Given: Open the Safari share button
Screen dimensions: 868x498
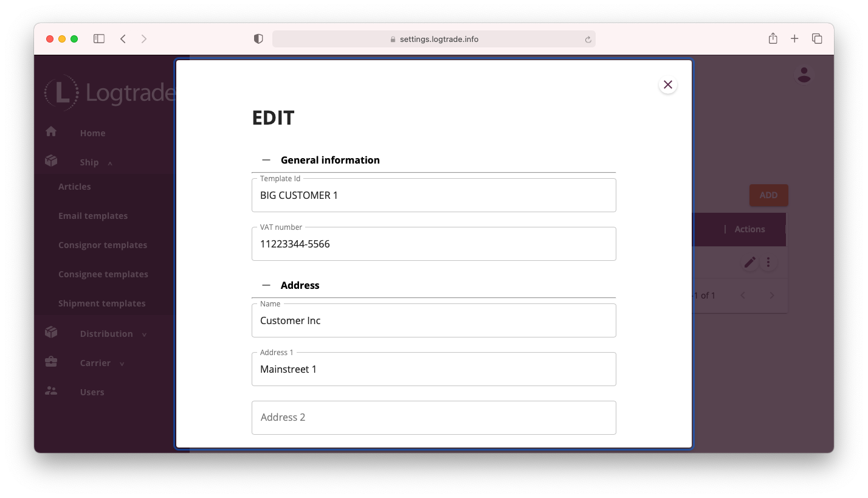Looking at the screenshot, I should click(773, 38).
